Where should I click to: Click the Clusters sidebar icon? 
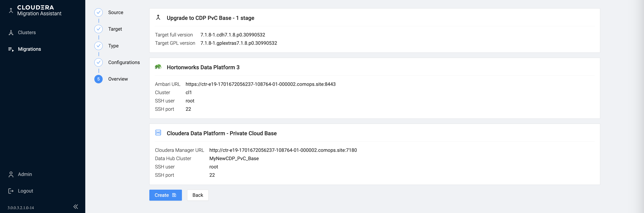11,33
